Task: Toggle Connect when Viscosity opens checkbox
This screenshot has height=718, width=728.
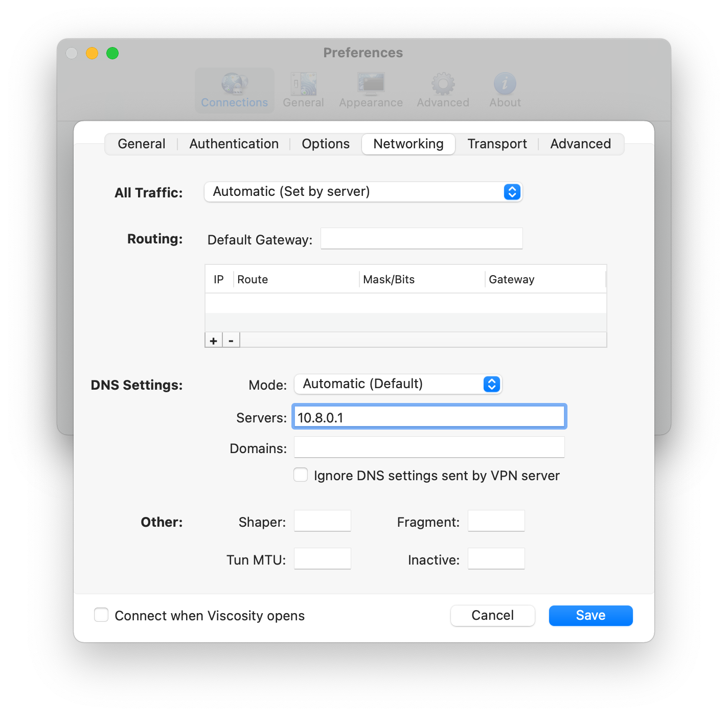Action: coord(101,615)
